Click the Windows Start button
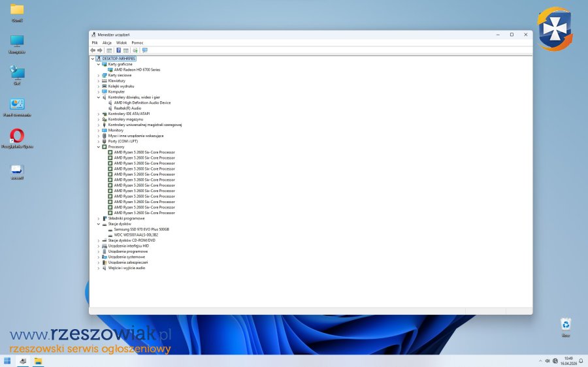Screen dimensions: 588x367 [x=7, y=360]
